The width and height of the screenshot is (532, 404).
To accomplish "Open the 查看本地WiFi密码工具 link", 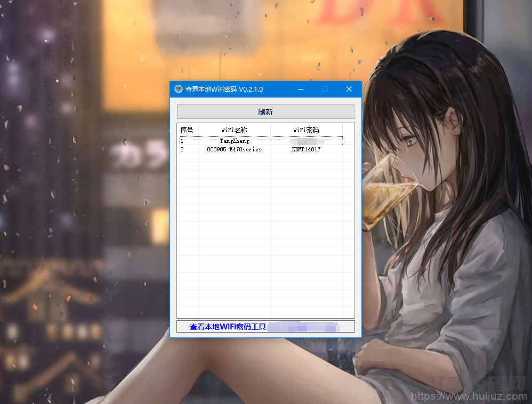I will click(x=228, y=327).
